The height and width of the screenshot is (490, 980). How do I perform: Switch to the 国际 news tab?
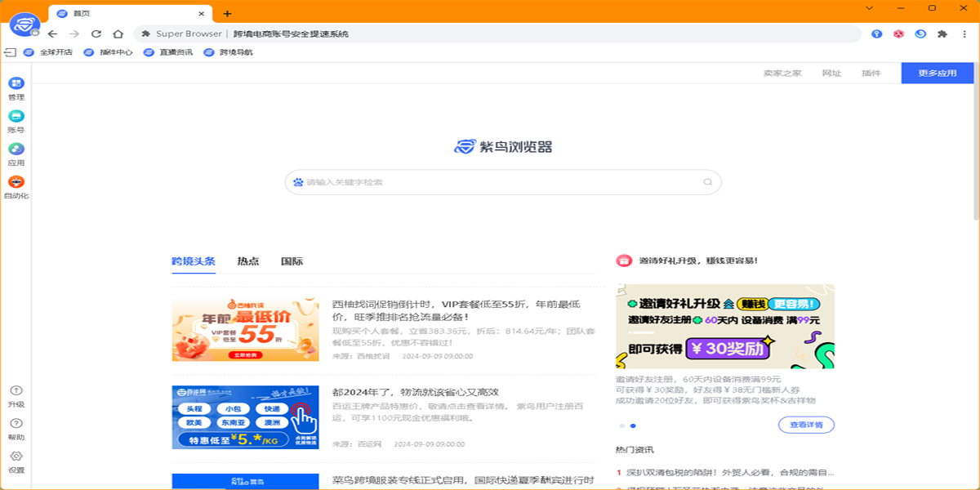click(x=292, y=261)
